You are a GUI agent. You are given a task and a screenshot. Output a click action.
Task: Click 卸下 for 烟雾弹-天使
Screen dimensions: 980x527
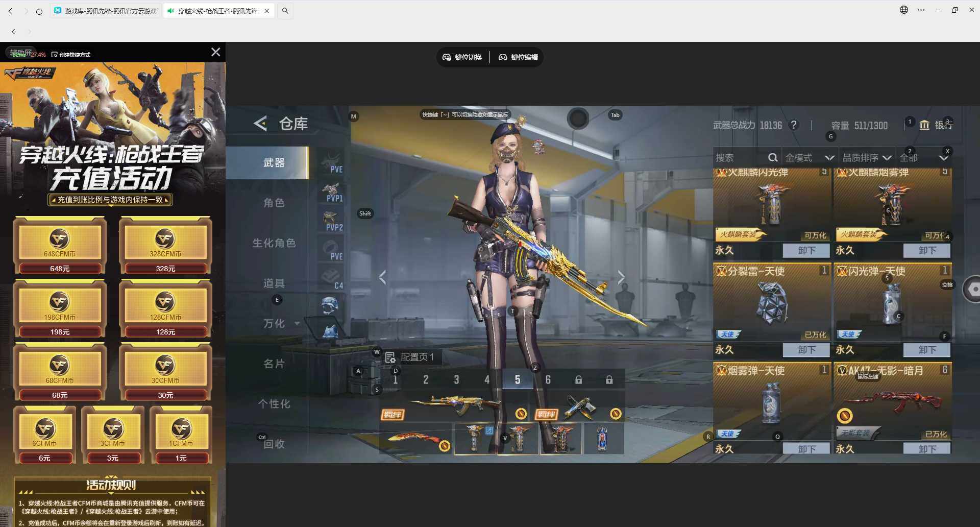(x=806, y=449)
